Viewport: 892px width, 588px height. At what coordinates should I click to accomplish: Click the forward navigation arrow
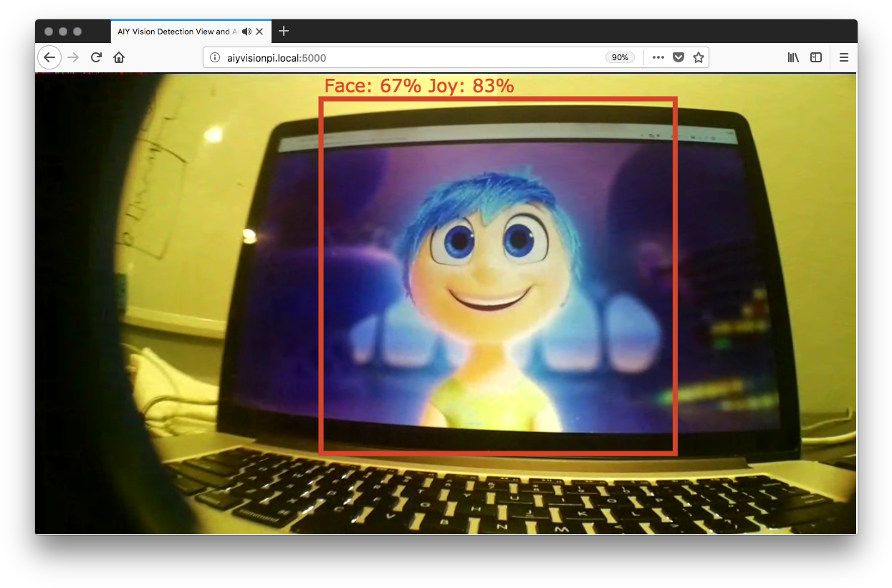[73, 57]
